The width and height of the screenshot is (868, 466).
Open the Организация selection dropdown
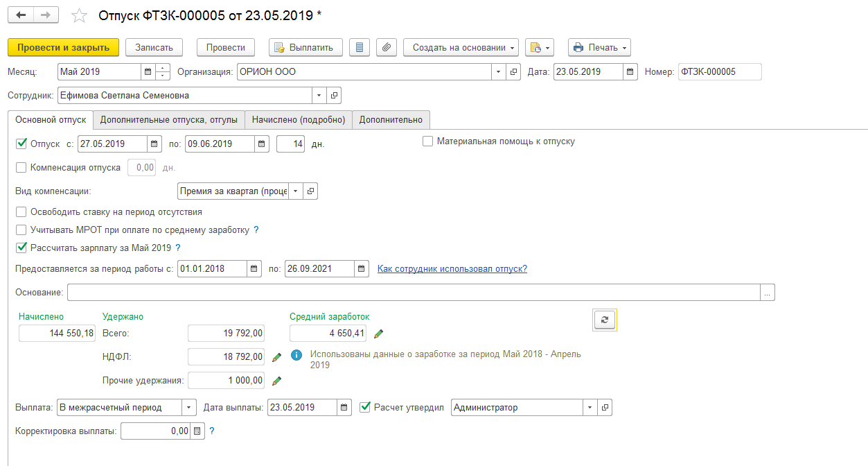[498, 71]
